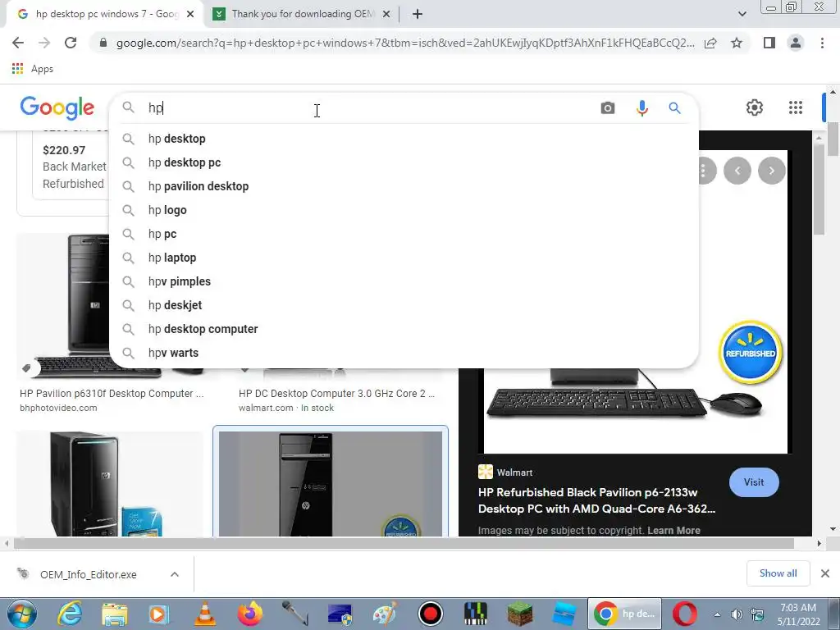Select suggestion hp logo
The image size is (840, 630).
[404, 210]
